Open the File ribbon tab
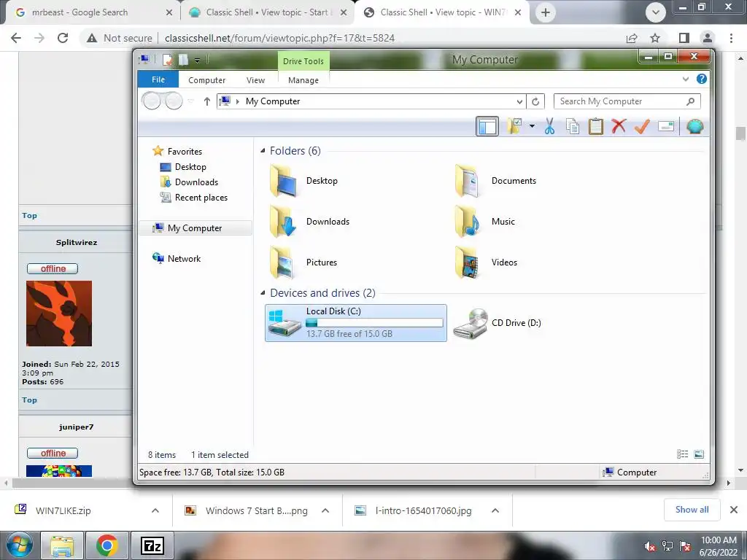 [158, 79]
